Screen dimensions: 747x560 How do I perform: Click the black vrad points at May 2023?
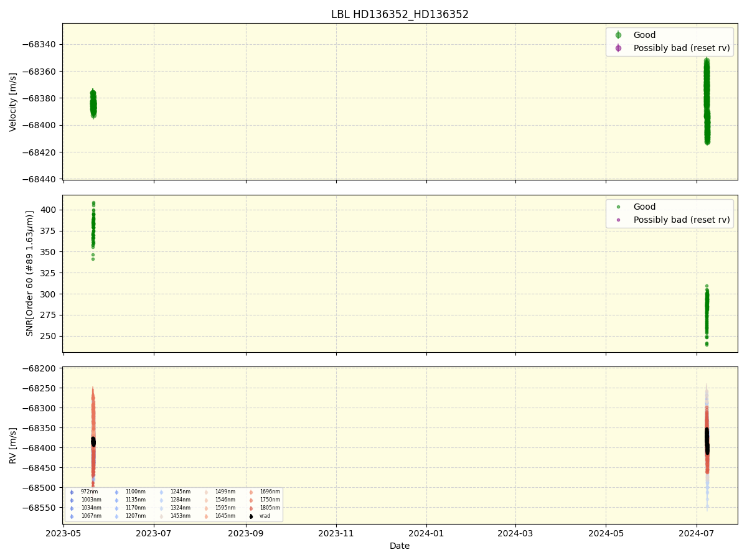tap(93, 441)
